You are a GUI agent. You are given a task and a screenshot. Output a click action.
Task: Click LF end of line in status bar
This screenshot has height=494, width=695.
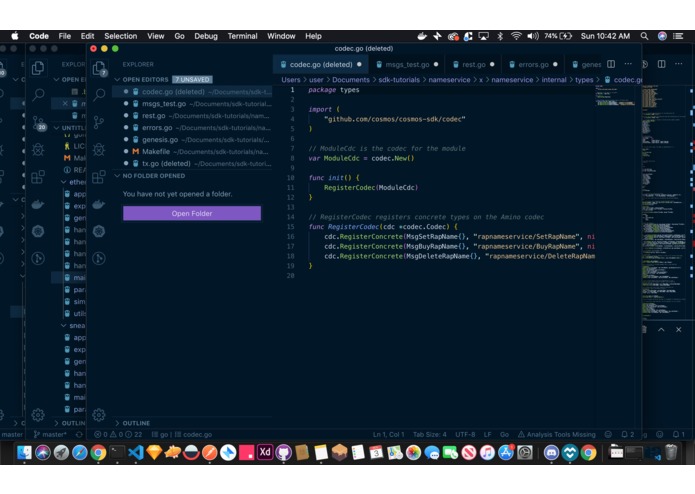pyautogui.click(x=488, y=435)
